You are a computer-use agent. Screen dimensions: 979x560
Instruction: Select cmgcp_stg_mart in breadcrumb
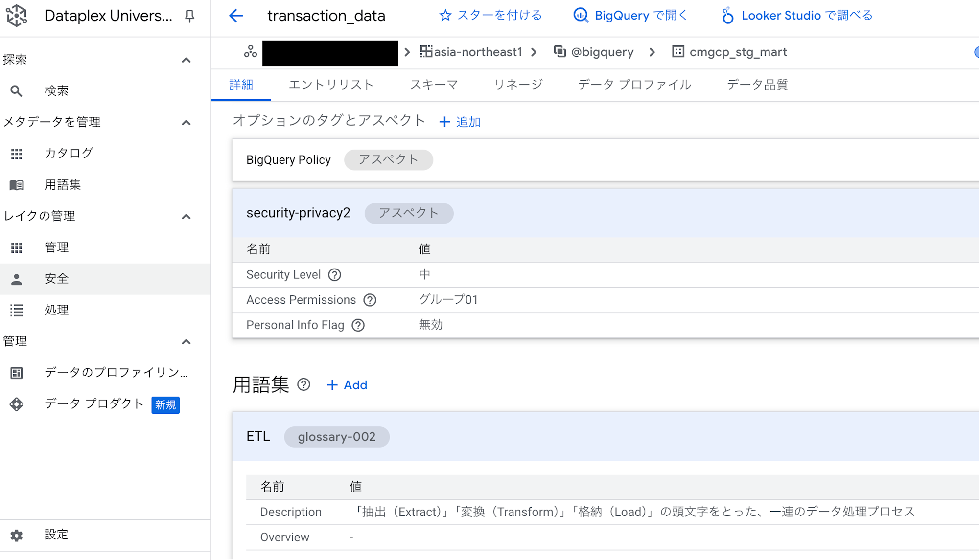(x=738, y=52)
